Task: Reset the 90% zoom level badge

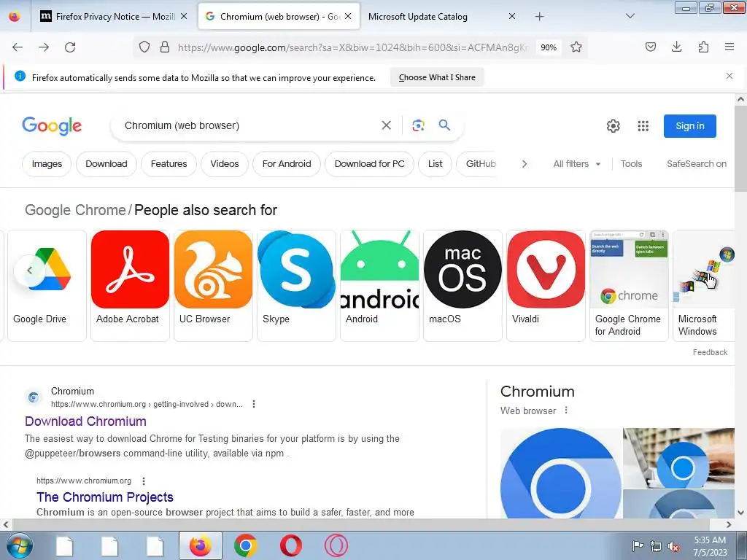Action: tap(549, 47)
